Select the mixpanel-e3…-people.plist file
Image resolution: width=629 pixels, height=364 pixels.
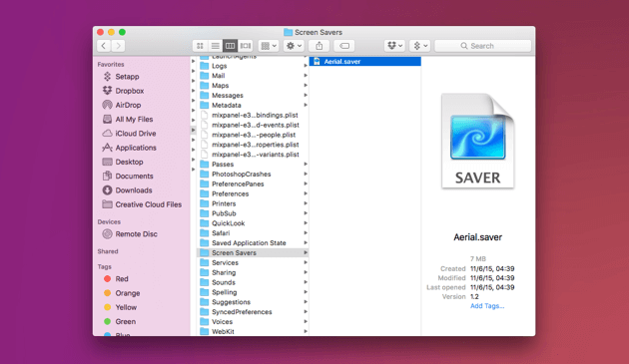click(x=253, y=135)
